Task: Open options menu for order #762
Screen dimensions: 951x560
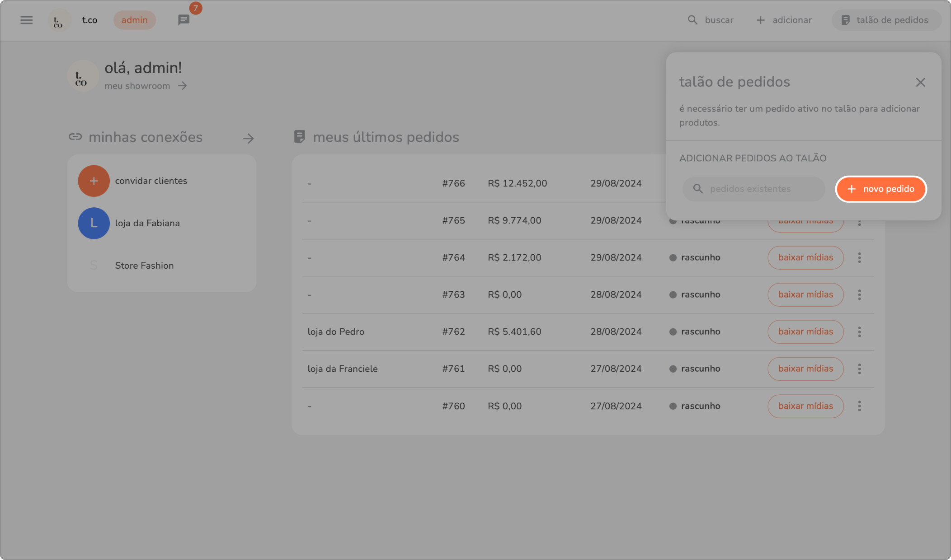Action: pos(859,331)
